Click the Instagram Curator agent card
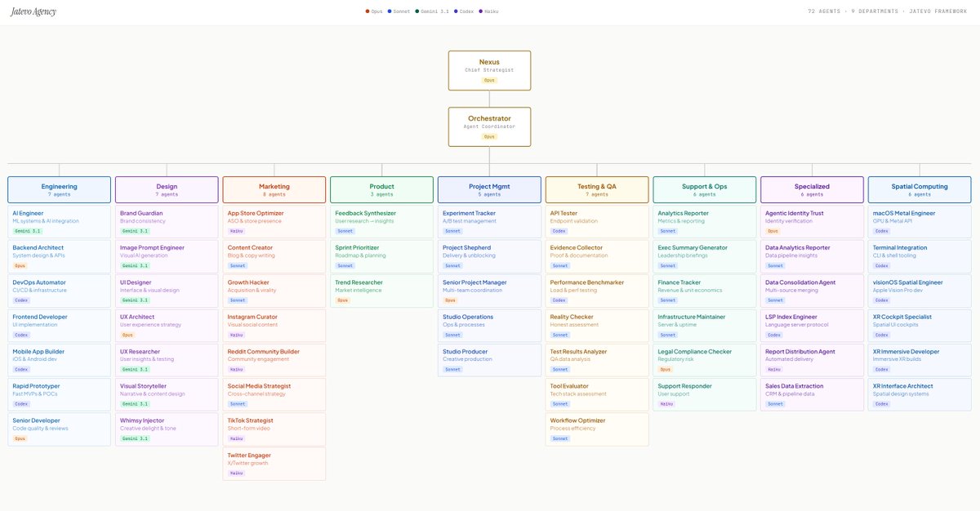 274,326
